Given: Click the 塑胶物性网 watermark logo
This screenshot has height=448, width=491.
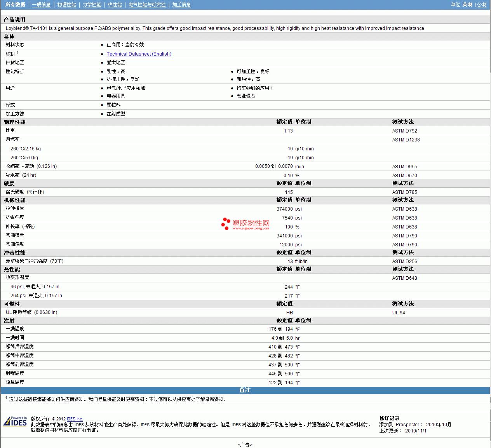Looking at the screenshot, I should pyautogui.click(x=245, y=224).
